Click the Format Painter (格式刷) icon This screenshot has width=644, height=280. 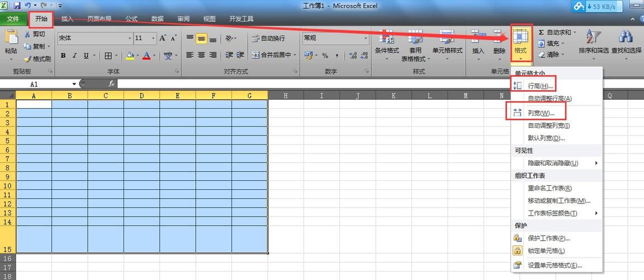tap(27, 59)
